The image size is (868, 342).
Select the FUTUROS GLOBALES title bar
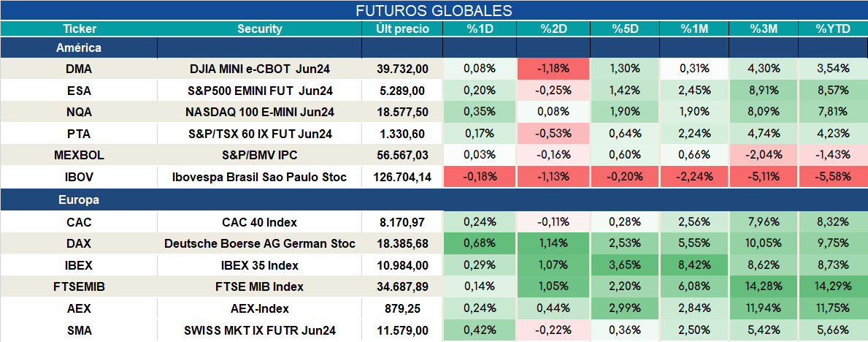click(434, 10)
